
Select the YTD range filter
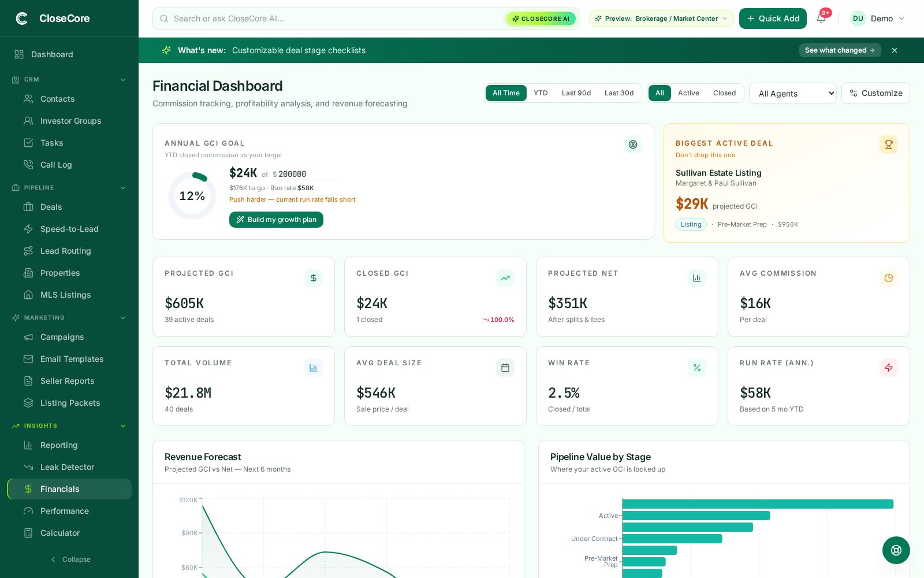tap(541, 93)
